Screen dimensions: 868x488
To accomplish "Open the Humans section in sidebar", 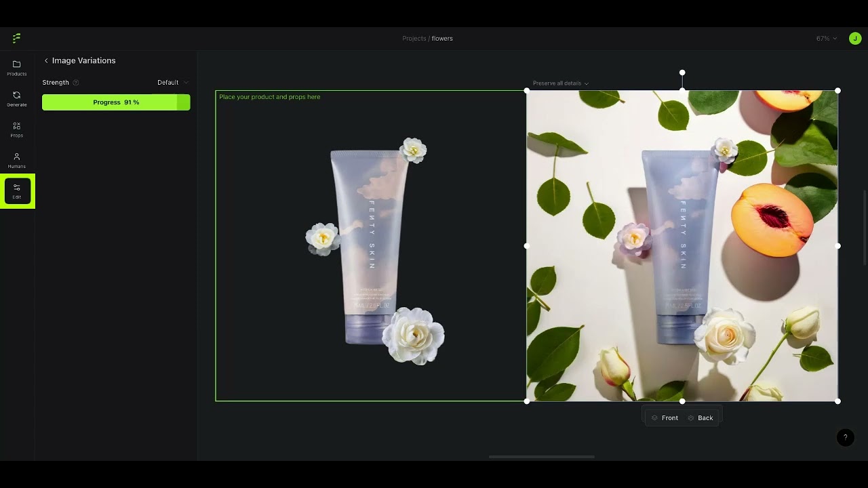I will tap(17, 161).
